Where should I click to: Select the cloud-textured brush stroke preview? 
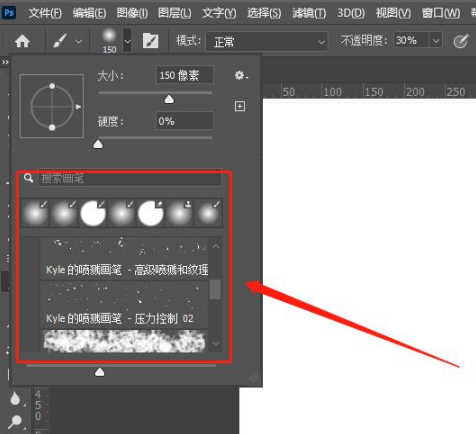click(124, 341)
